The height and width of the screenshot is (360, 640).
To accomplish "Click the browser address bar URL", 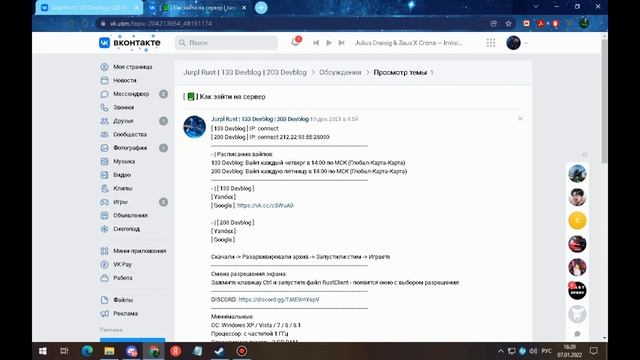I will pyautogui.click(x=161, y=24).
